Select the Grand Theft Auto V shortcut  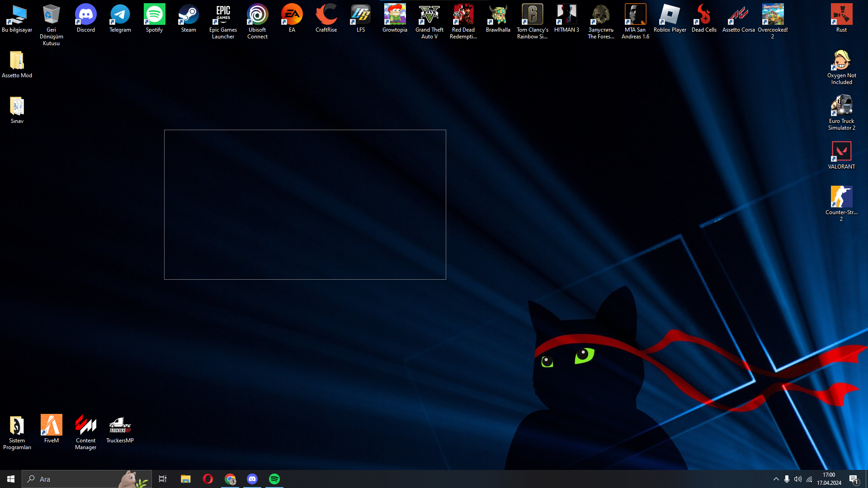coord(429,22)
